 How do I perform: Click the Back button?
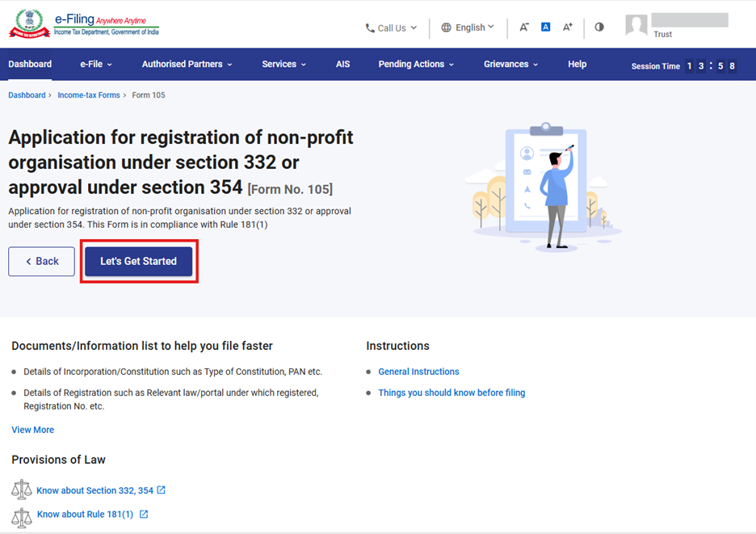click(41, 262)
